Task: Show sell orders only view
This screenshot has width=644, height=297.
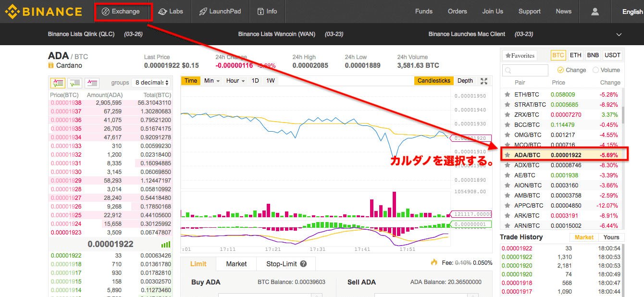Action: click(92, 83)
